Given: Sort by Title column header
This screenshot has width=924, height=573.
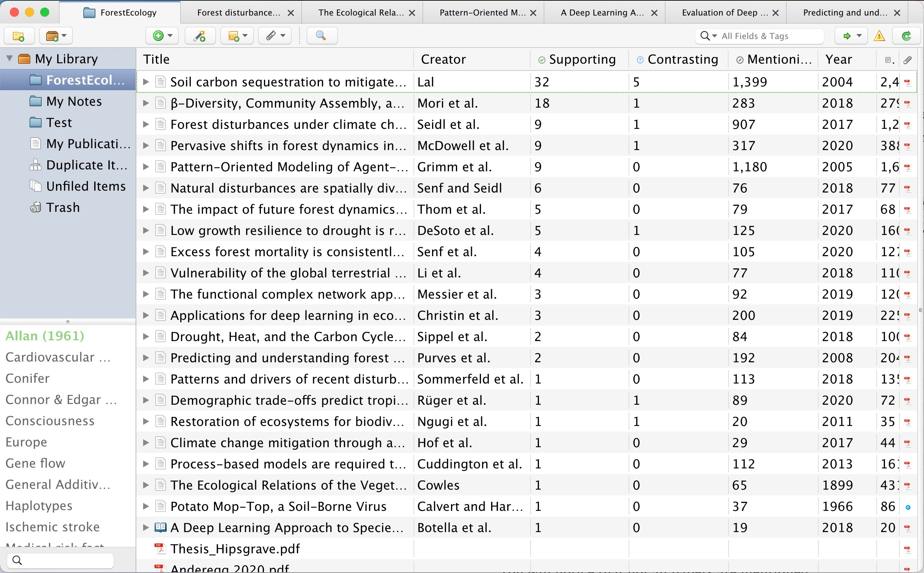Looking at the screenshot, I should click(x=275, y=59).
